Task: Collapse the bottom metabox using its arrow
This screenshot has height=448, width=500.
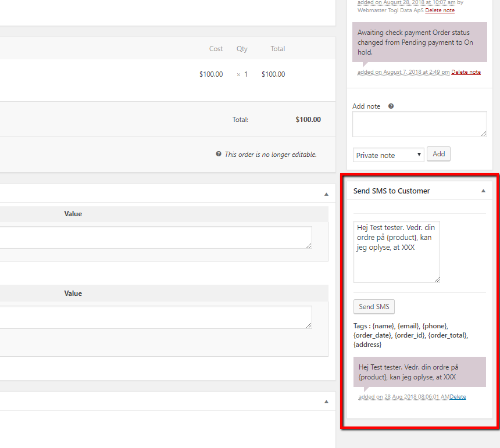Action: click(326, 402)
